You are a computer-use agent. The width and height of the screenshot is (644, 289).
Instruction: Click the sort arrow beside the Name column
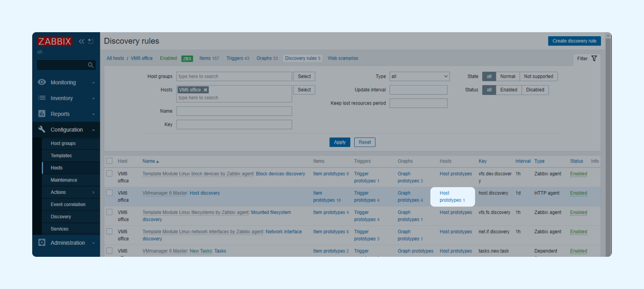157,161
